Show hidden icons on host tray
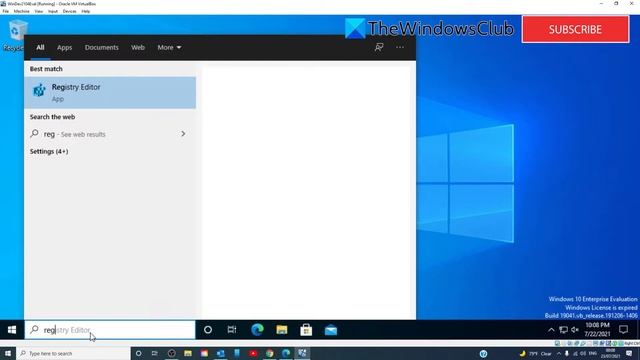The height and width of the screenshot is (360, 640). pos(559,353)
